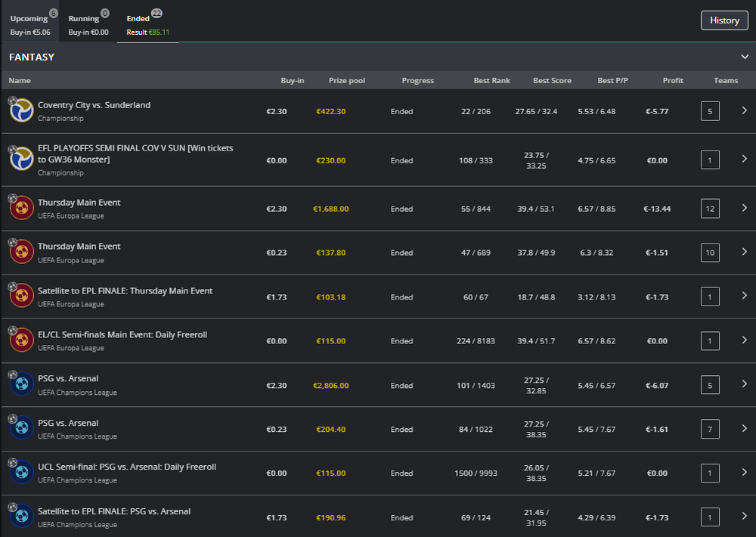Open teams box showing 5 for PSG vs. Arsenal
The width and height of the screenshot is (756, 537).
(710, 385)
